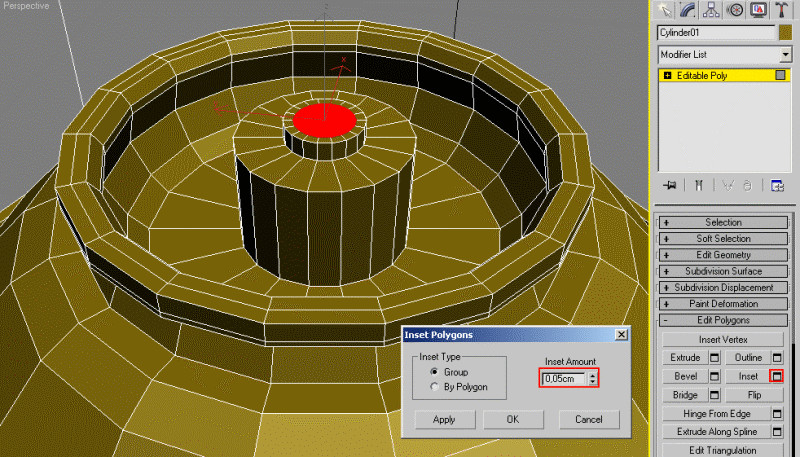The height and width of the screenshot is (457, 800).
Task: Expand the Soft Selection rollout
Action: click(723, 239)
